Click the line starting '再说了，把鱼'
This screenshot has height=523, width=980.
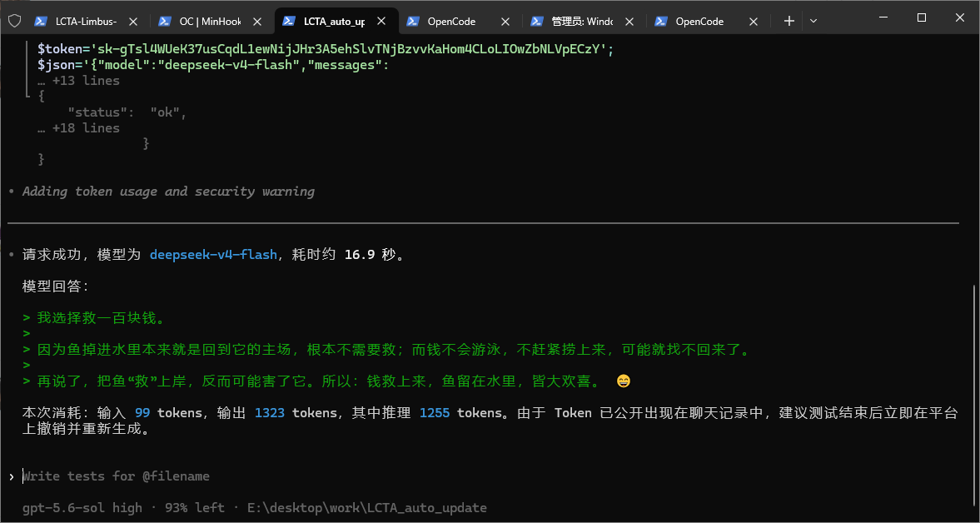pyautogui.click(x=319, y=381)
